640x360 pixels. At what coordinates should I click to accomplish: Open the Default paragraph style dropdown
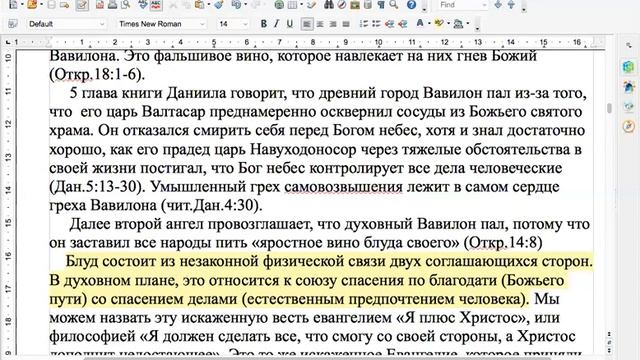(102, 24)
